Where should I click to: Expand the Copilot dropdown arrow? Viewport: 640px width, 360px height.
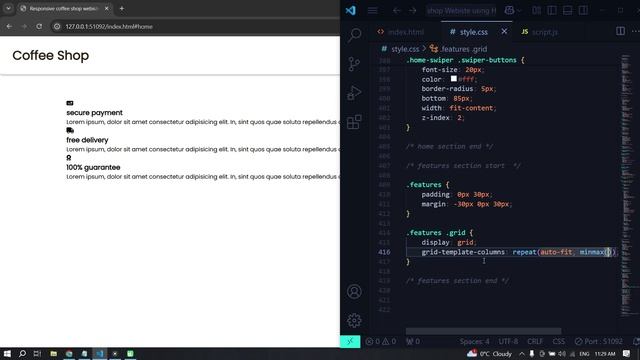[x=519, y=11]
